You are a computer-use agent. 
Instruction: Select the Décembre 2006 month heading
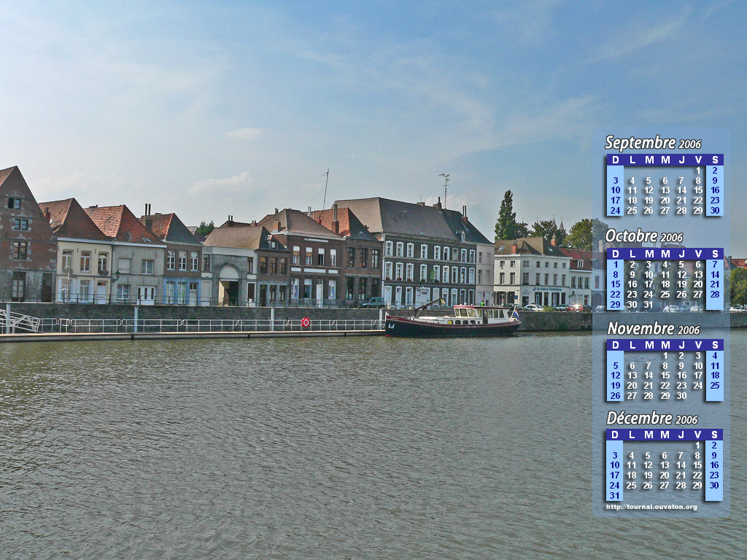point(651,419)
